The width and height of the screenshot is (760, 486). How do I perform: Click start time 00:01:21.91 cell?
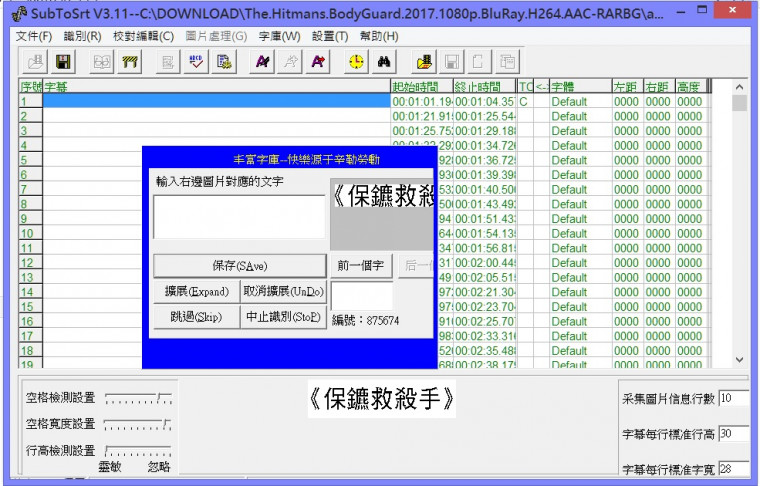coord(422,116)
